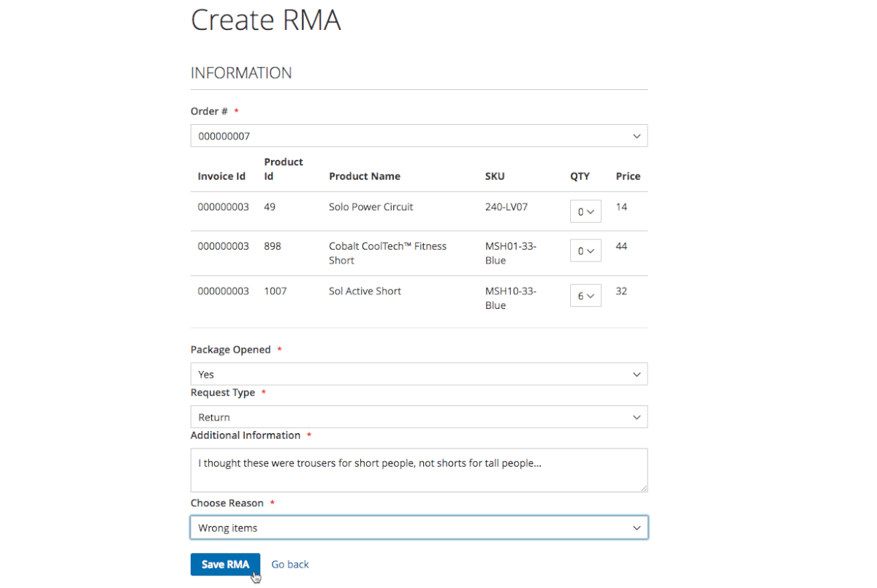
Task: Expand QTY selector for Sol Active Short
Action: point(585,296)
